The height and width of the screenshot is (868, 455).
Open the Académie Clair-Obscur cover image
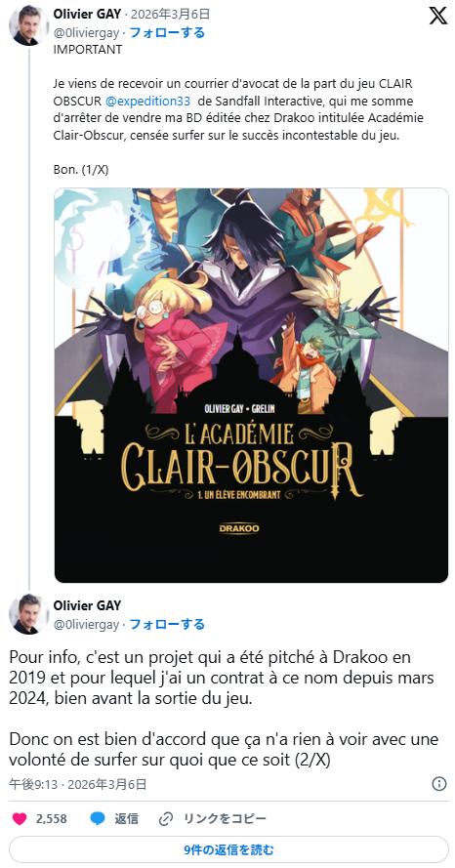point(251,386)
